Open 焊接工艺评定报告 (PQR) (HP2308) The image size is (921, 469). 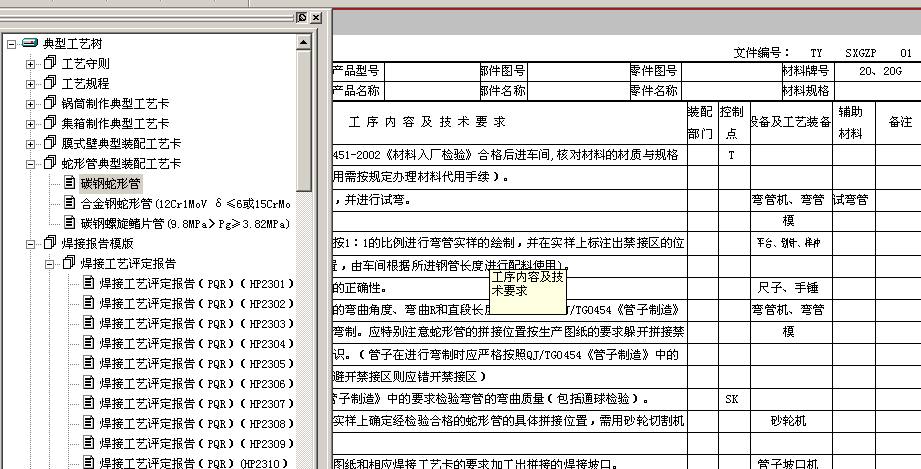(x=197, y=424)
